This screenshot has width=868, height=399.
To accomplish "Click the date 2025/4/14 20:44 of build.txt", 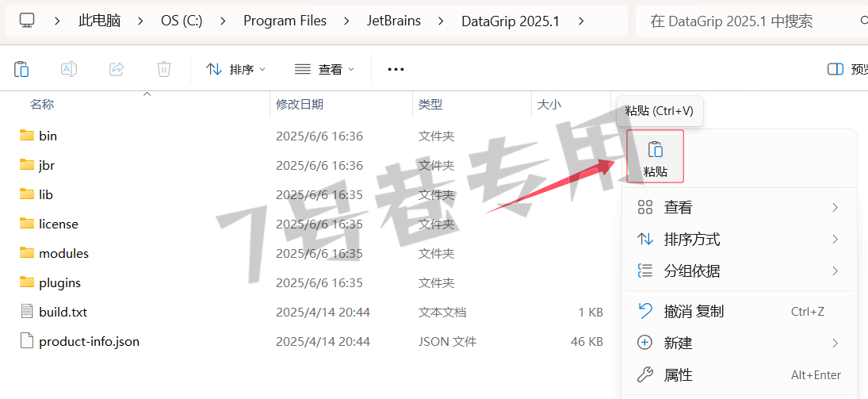I will [323, 312].
